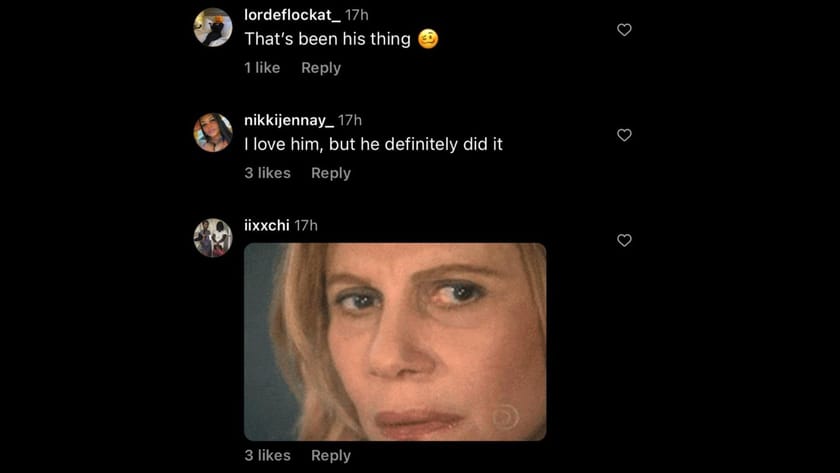Visit the iixxchi username link
This screenshot has width=840, height=473.
(x=267, y=225)
